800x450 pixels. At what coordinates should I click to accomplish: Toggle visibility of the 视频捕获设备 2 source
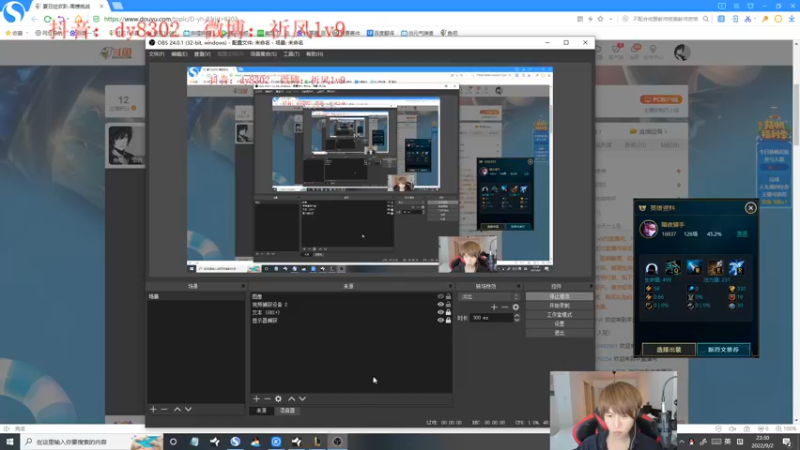440,305
